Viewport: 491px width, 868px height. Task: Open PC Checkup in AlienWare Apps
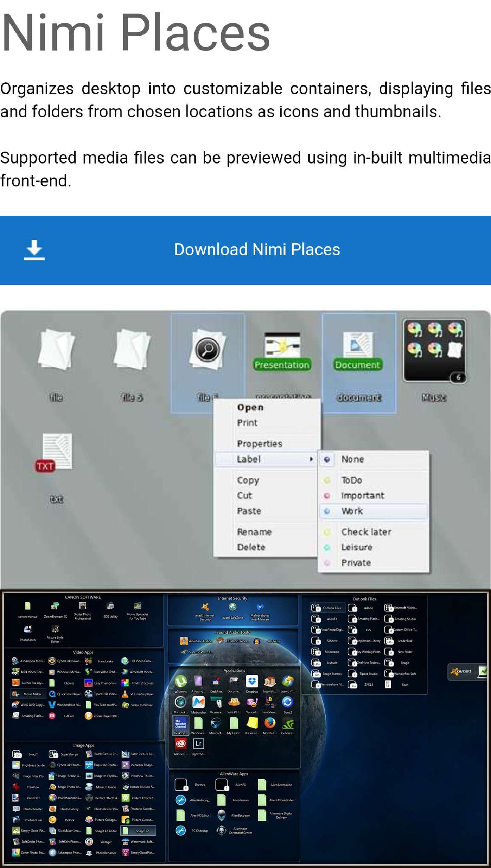click(192, 830)
